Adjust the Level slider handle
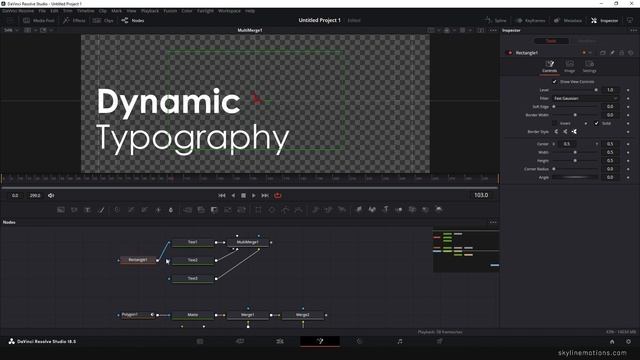Screen dimensions: 640x360 [596, 90]
